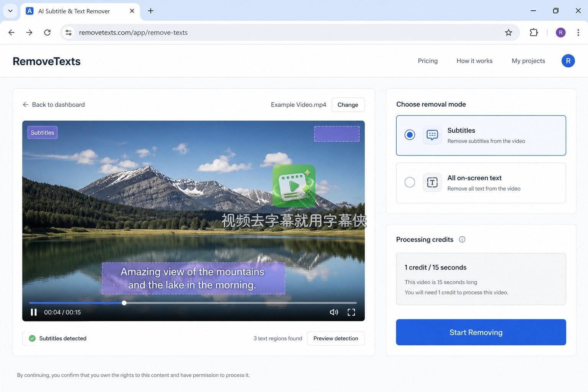Go to My projects
Screen dimensions: 588x392
pos(528,61)
